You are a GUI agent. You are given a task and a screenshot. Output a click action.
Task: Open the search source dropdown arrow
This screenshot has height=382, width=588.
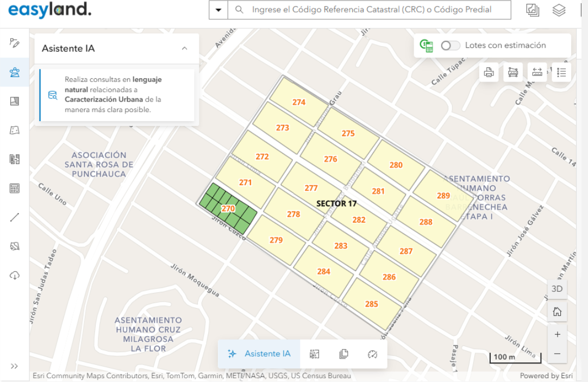pyautogui.click(x=218, y=10)
